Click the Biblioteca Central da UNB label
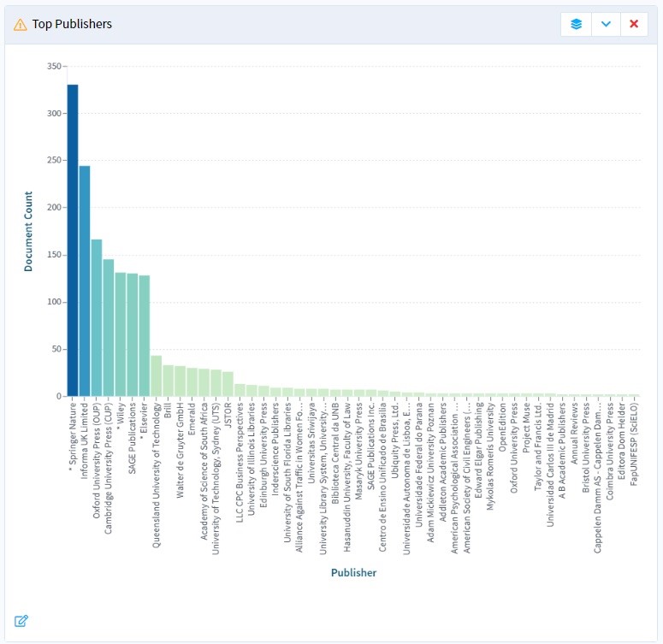Image resolution: width=663 pixels, height=644 pixels. (x=334, y=452)
